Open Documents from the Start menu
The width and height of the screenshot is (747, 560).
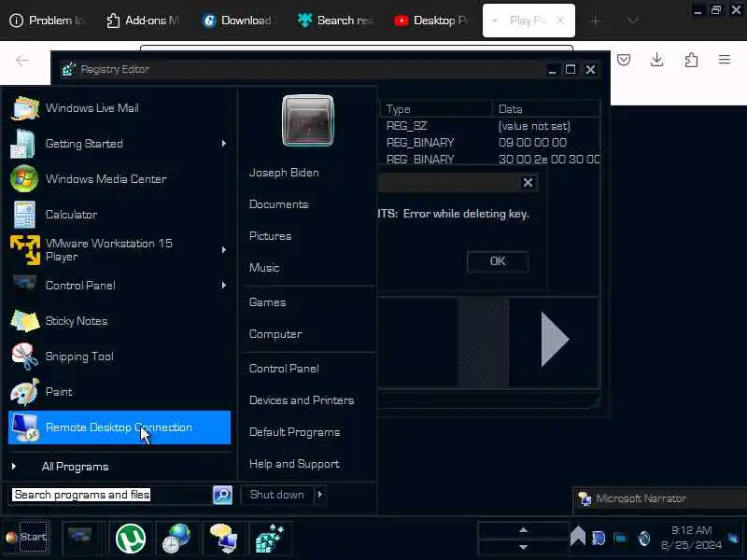pos(279,204)
